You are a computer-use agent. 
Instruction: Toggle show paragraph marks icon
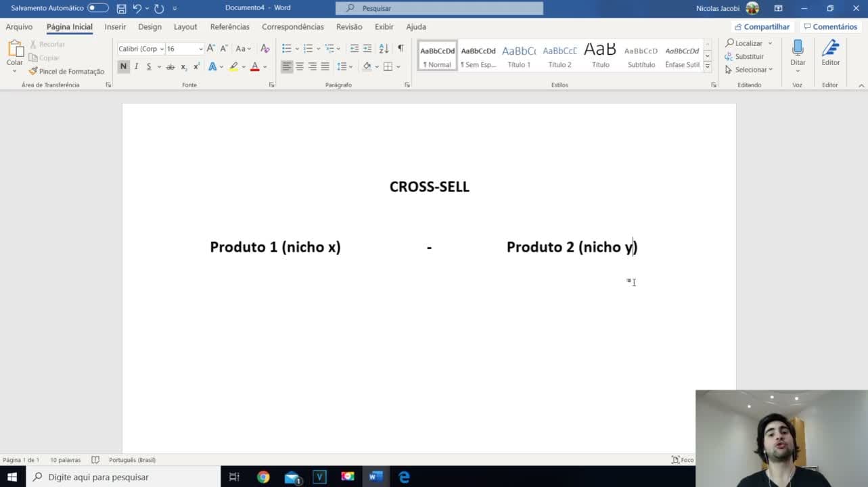click(401, 49)
